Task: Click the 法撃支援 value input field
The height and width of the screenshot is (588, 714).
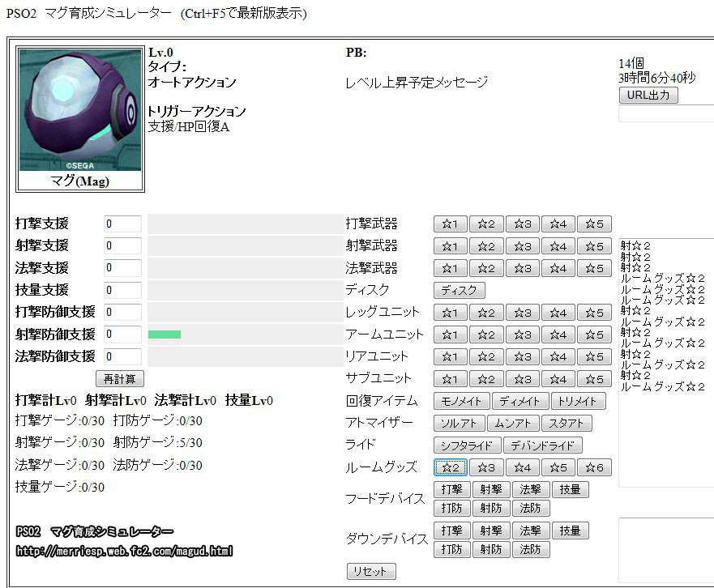Action: (122, 267)
